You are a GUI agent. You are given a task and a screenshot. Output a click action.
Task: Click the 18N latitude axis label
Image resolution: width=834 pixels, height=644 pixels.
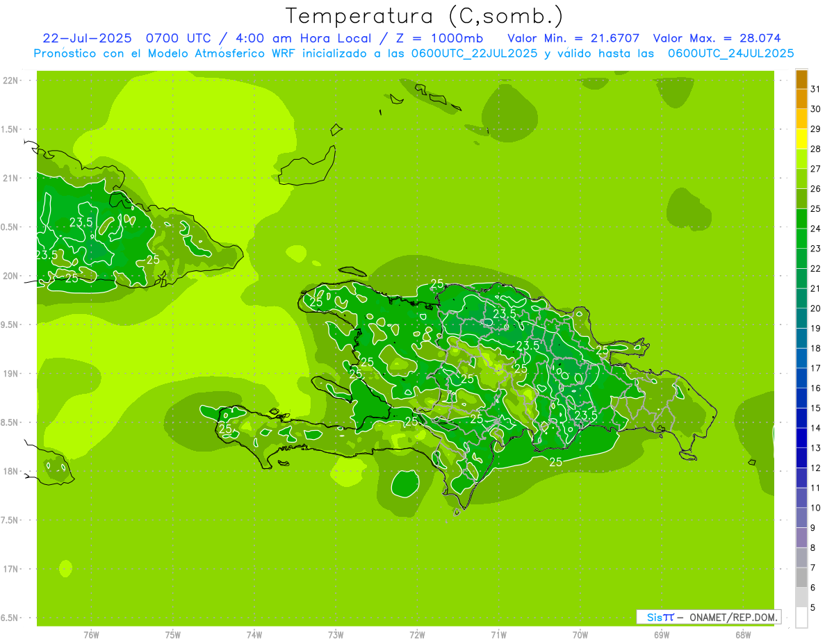click(x=10, y=471)
